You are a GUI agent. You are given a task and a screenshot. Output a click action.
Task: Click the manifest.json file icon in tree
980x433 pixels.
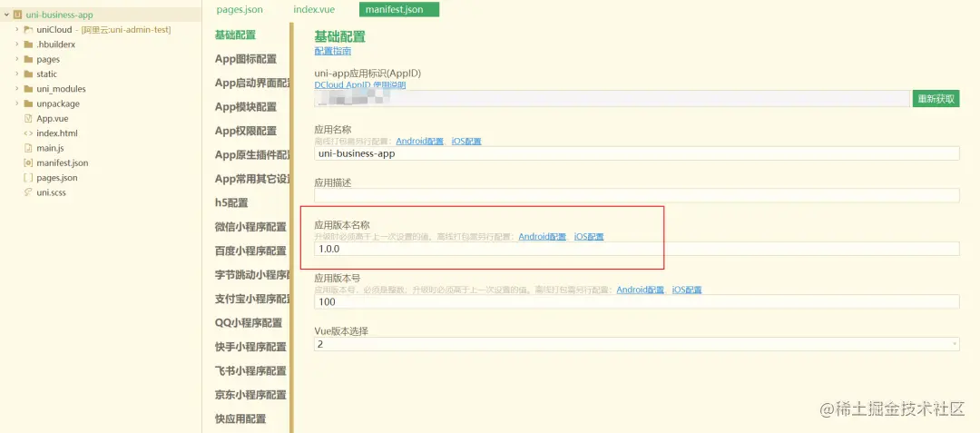(27, 162)
